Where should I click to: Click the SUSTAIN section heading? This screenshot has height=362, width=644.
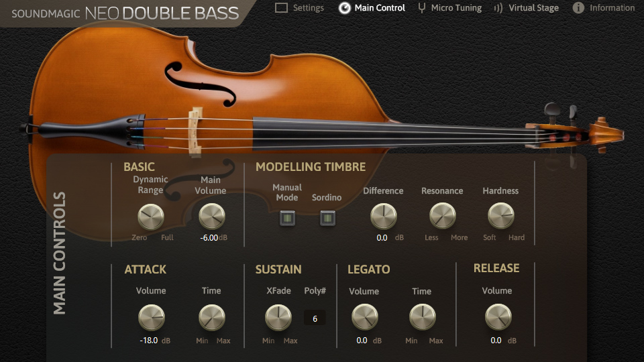point(278,269)
